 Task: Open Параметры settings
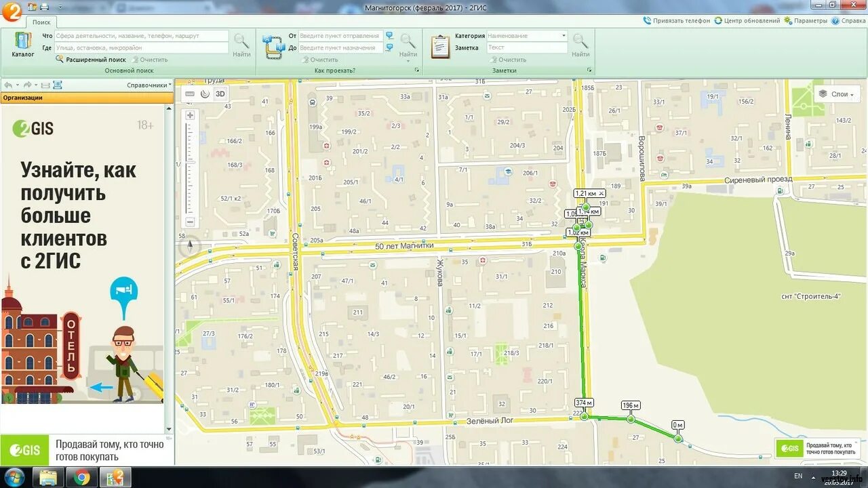806,21
